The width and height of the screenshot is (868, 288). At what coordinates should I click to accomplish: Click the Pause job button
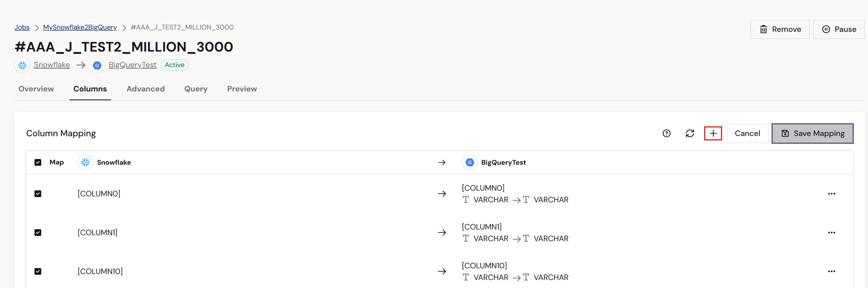click(838, 29)
